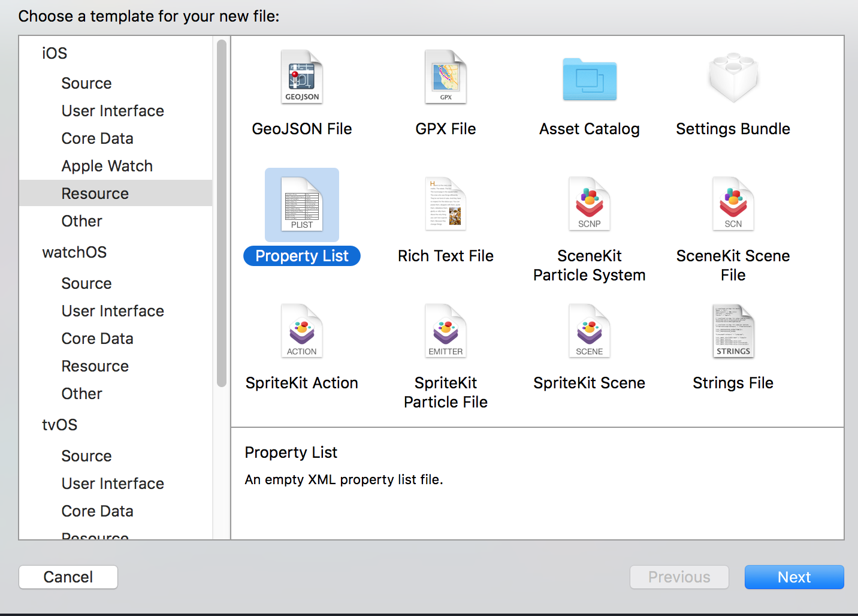Click the GeoJSON File label
Image resolution: width=858 pixels, height=616 pixels.
[302, 129]
